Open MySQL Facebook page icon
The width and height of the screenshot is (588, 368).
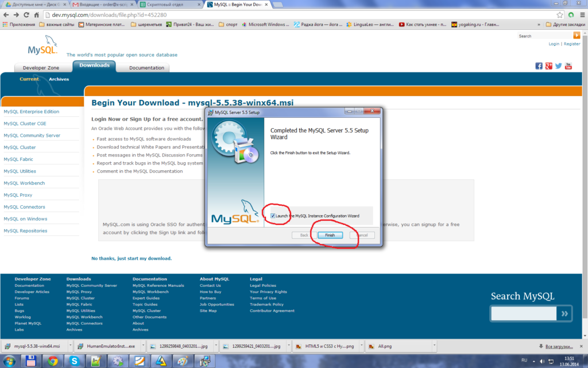click(539, 66)
